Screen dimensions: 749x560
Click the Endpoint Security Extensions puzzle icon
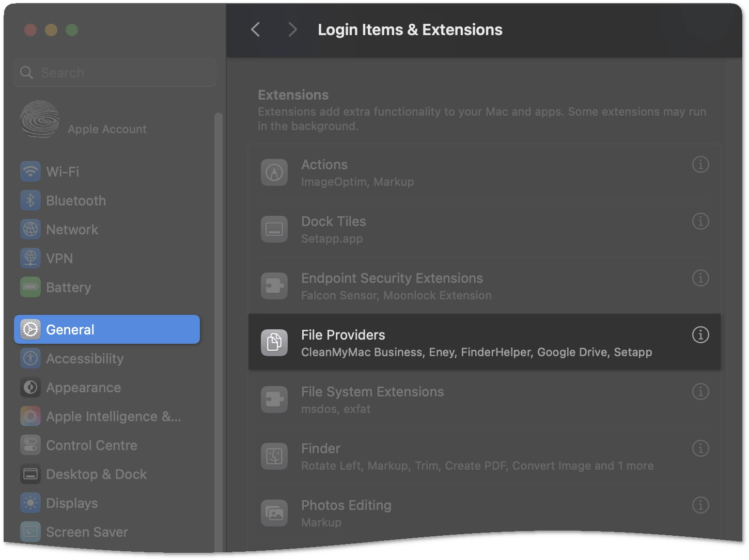(x=274, y=286)
